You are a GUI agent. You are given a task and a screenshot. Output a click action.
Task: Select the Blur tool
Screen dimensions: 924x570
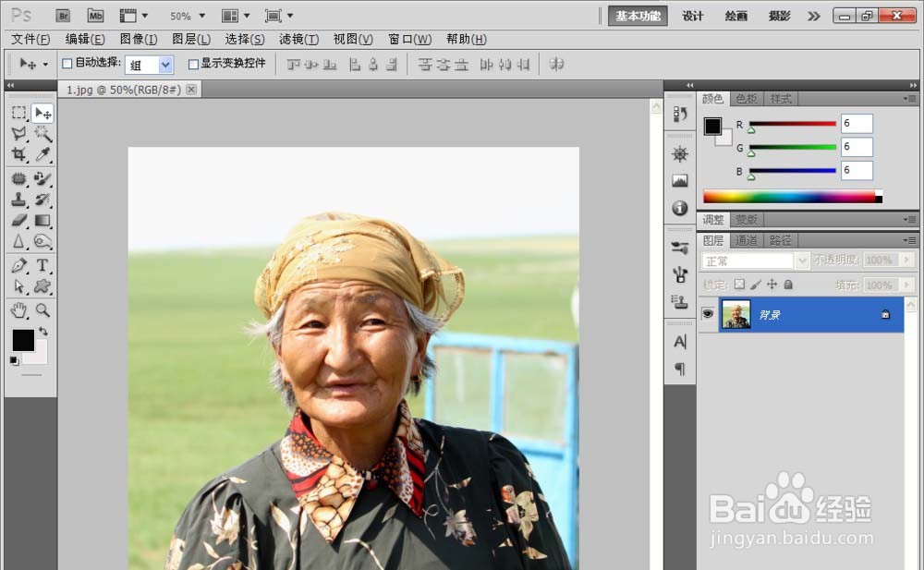(x=18, y=242)
